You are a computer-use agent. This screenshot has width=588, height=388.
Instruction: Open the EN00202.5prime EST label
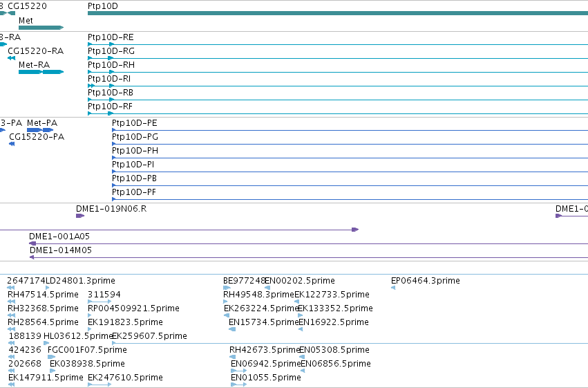click(300, 281)
